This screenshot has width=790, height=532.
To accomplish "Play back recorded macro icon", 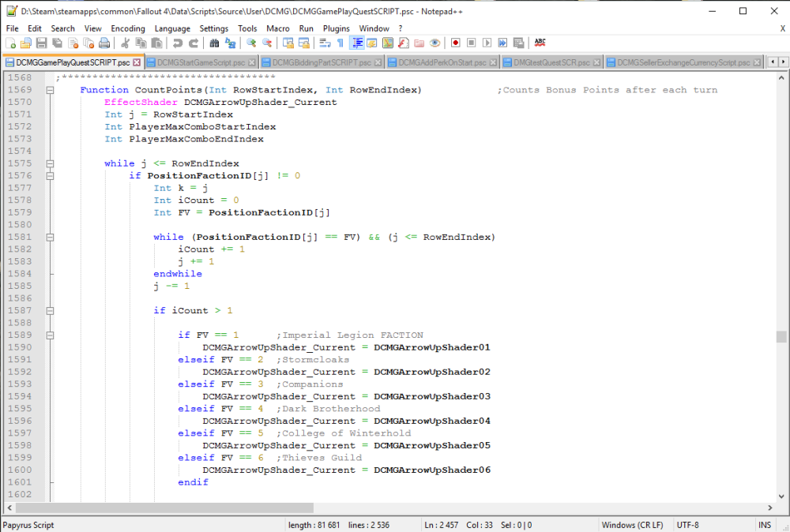I will tap(487, 43).
